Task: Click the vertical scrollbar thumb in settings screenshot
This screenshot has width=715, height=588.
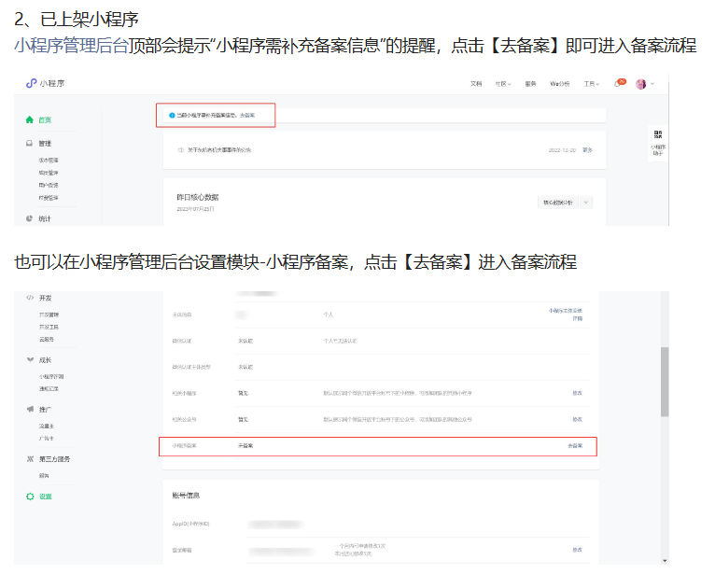Action: [665, 382]
